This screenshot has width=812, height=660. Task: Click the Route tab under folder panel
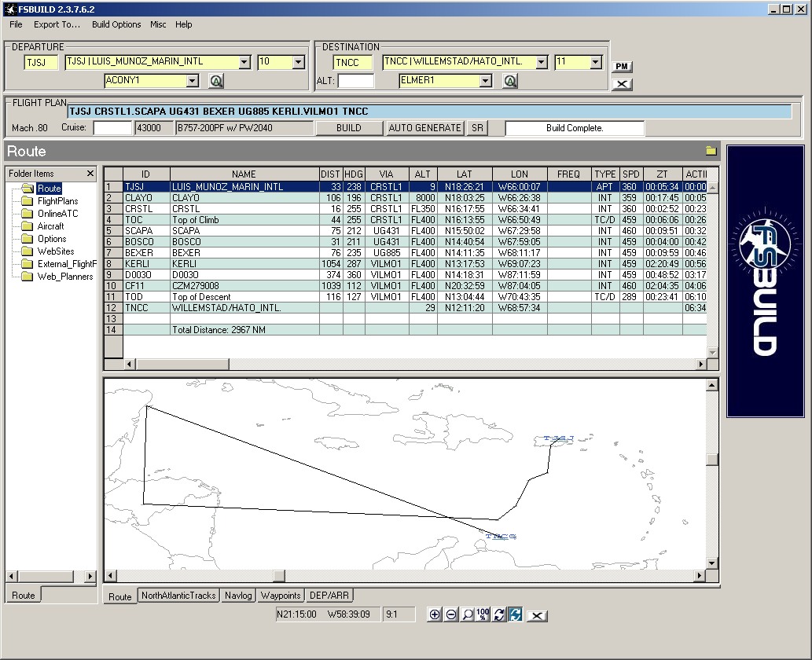24,596
